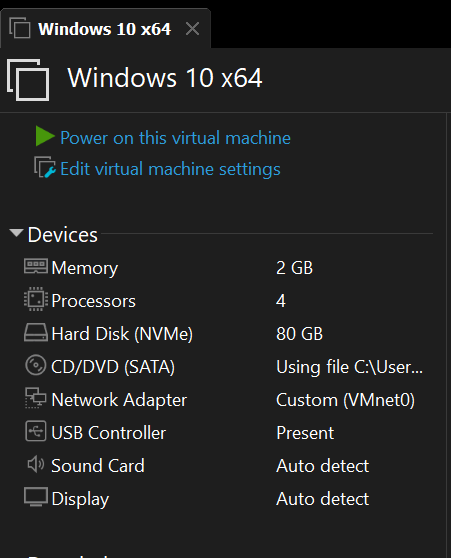Click the CD/DVD (SATA) disc icon

(36, 365)
